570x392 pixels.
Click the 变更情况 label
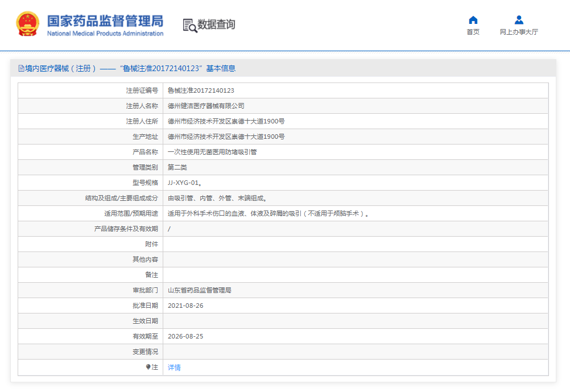click(146, 352)
